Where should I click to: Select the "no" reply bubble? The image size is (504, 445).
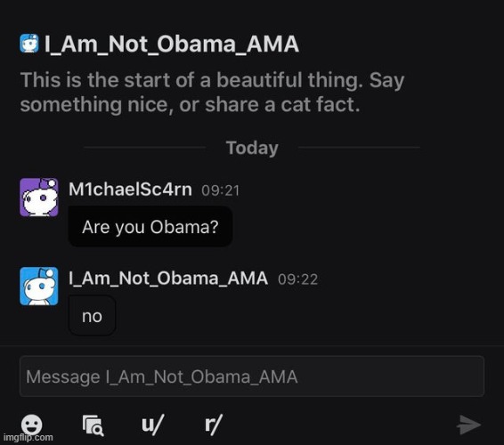pyautogui.click(x=92, y=316)
